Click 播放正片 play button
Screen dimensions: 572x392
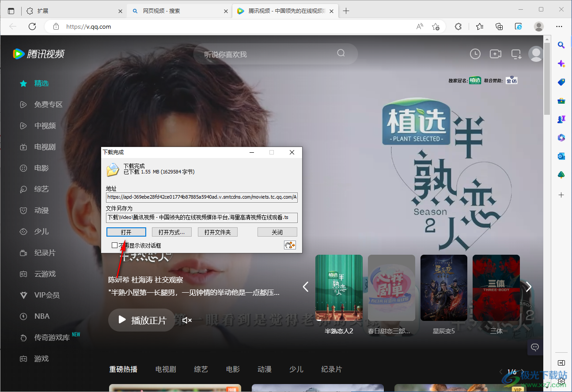pyautogui.click(x=142, y=320)
